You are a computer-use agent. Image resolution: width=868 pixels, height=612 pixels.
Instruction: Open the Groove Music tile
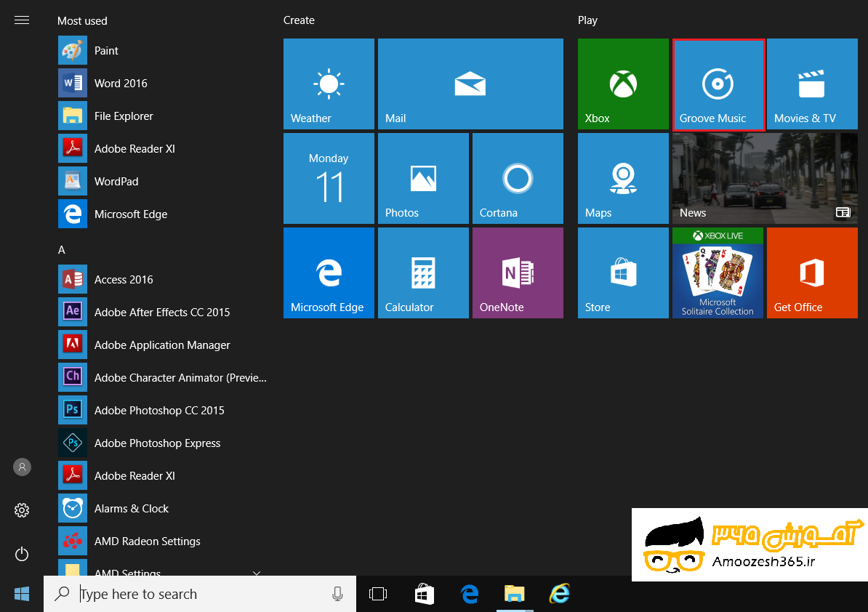[x=718, y=84]
